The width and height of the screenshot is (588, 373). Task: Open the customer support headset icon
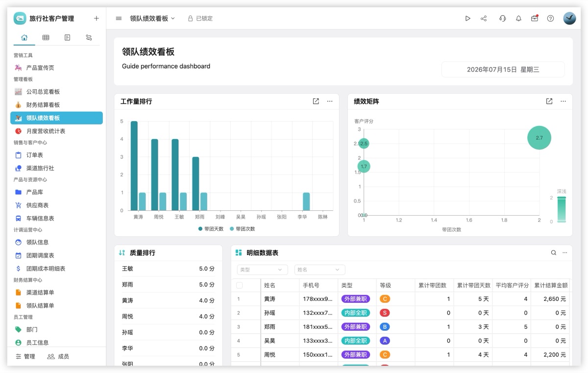[502, 18]
